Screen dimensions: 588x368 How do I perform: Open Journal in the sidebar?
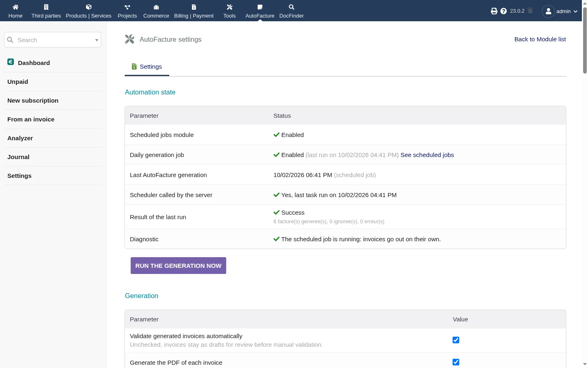18,157
